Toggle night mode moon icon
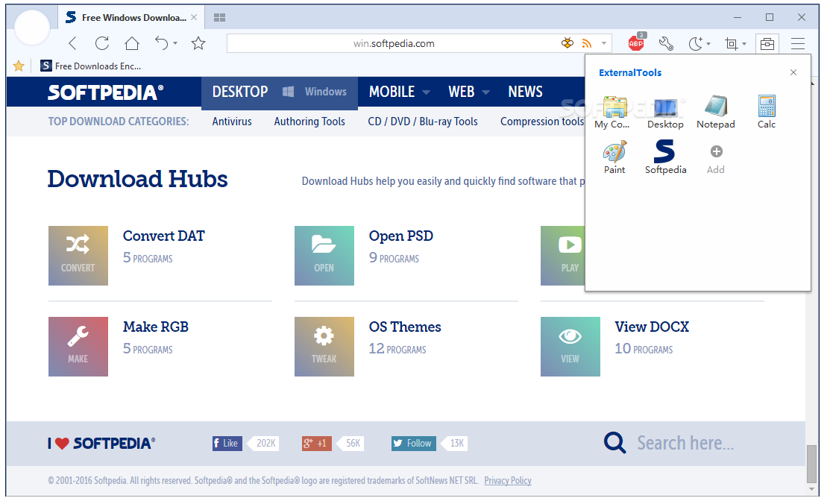Screen dimensions: 830x504 point(696,43)
